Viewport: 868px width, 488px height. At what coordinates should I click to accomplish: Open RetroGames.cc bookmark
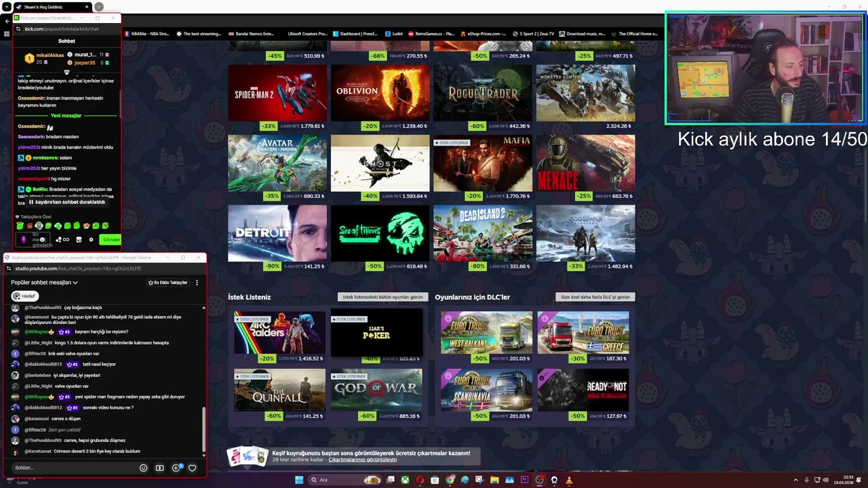[x=430, y=33]
